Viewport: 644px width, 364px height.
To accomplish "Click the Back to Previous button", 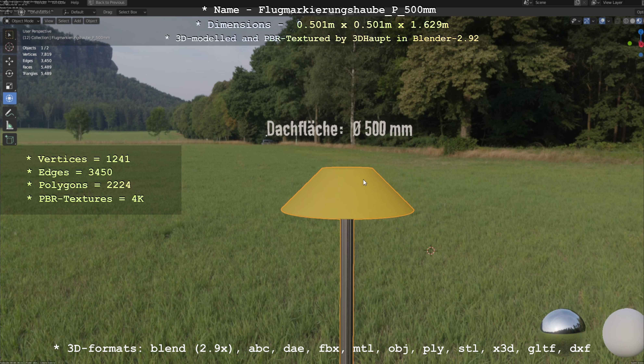I will [107, 2].
